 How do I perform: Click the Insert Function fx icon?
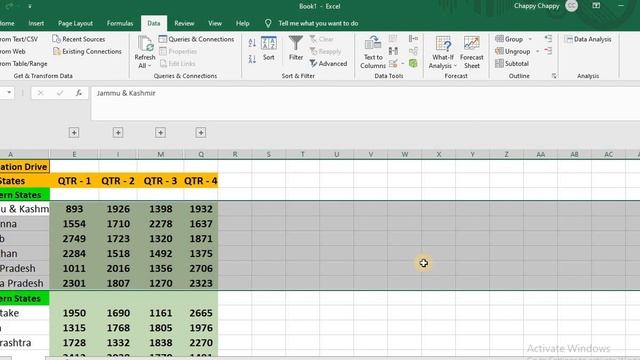[x=78, y=93]
